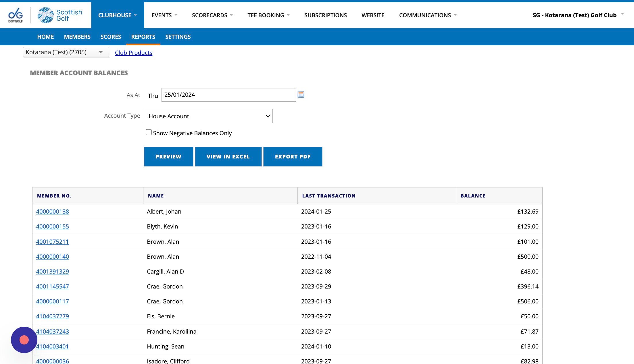Follow the Club Products link

click(133, 53)
